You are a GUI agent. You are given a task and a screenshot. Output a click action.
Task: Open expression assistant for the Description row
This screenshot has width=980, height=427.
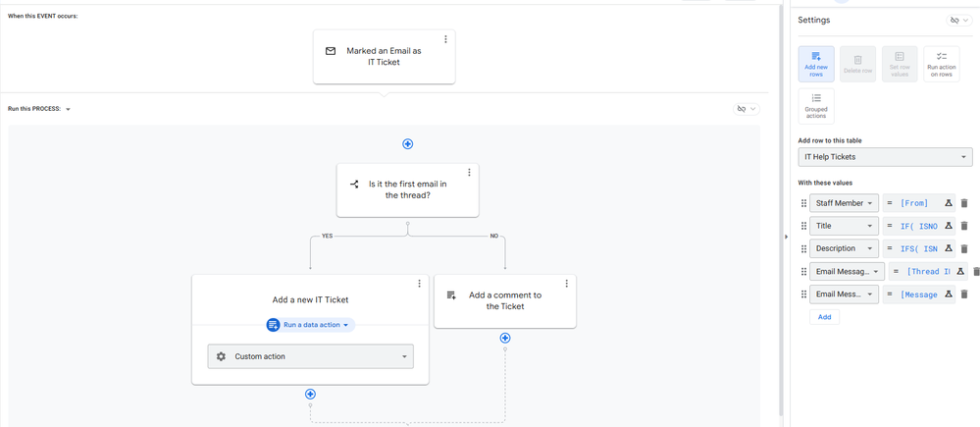click(x=949, y=248)
